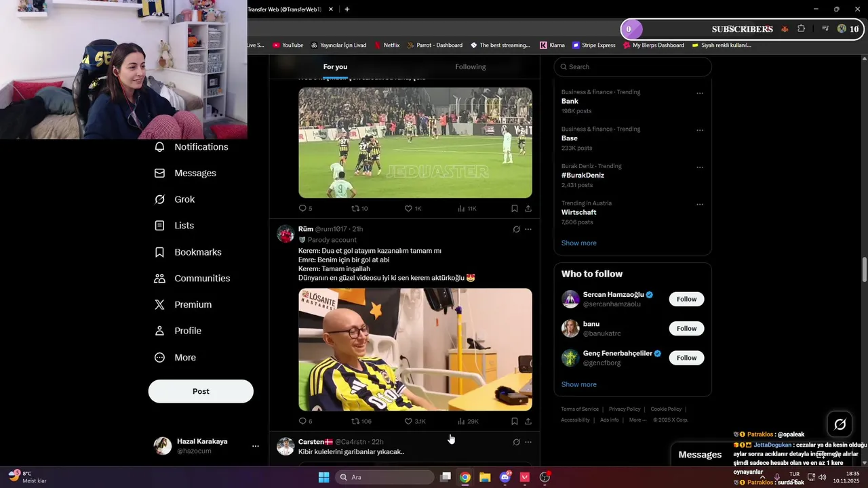Open Bookmarks in the sidebar
868x488 pixels.
tap(188, 252)
